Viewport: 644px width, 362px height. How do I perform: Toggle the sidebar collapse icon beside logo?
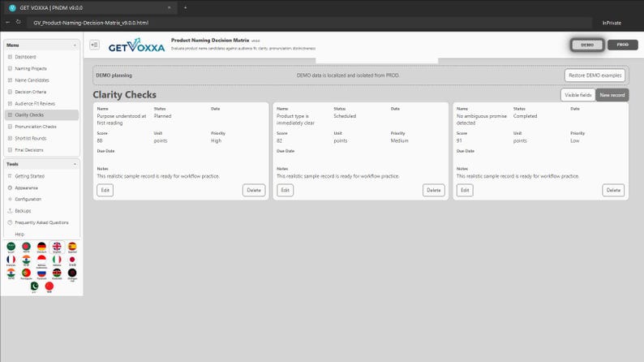(x=94, y=45)
